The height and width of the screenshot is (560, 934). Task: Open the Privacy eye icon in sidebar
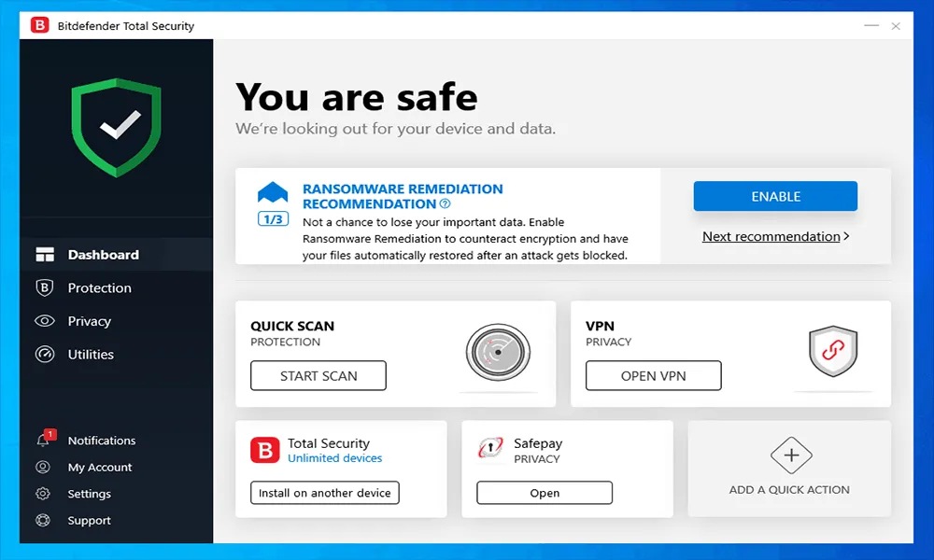(45, 321)
